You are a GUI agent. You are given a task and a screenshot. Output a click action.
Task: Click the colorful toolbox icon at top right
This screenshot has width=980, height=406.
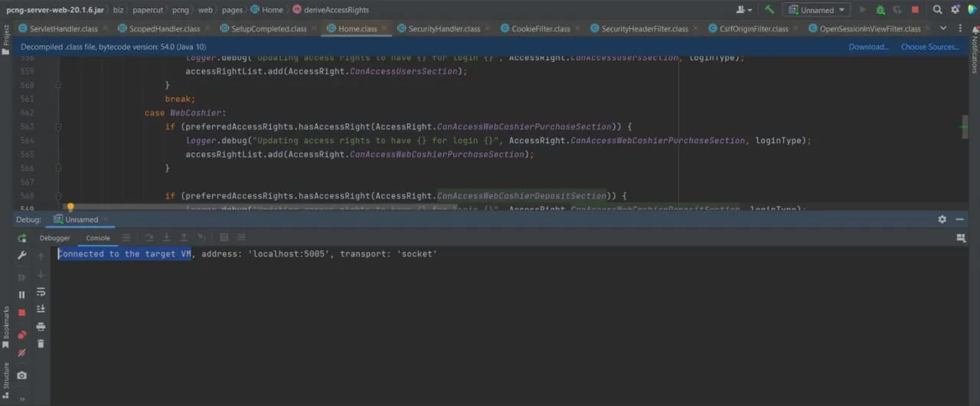(971, 10)
